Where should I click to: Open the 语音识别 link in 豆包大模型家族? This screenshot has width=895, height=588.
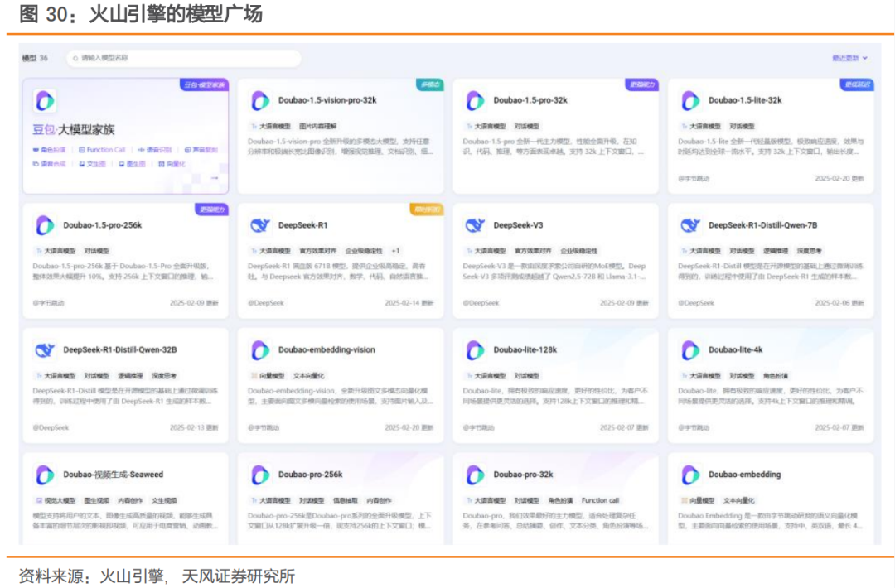(x=155, y=150)
